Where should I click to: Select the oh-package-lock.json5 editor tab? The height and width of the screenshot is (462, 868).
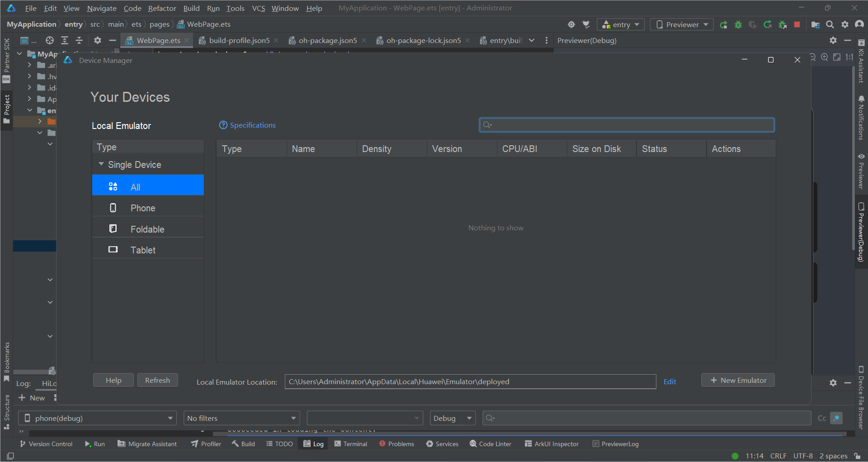pos(424,40)
